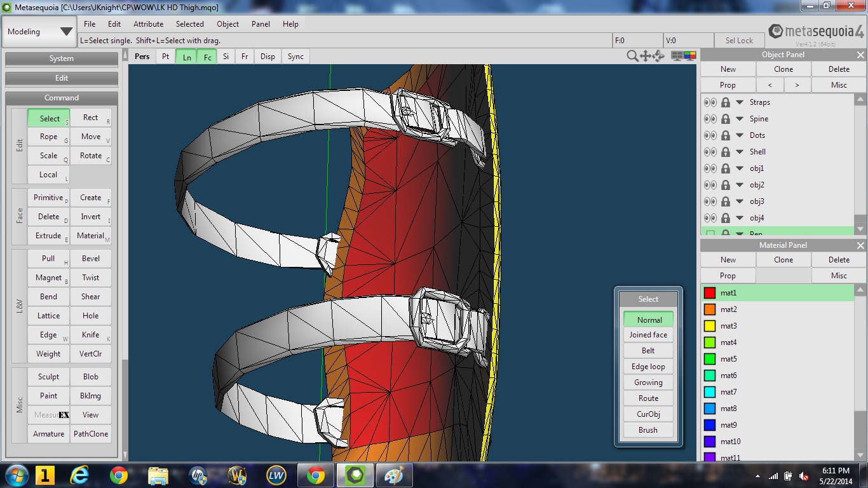This screenshot has width=868, height=488.
Task: Click the colored display mode monitor icon
Action: click(690, 56)
